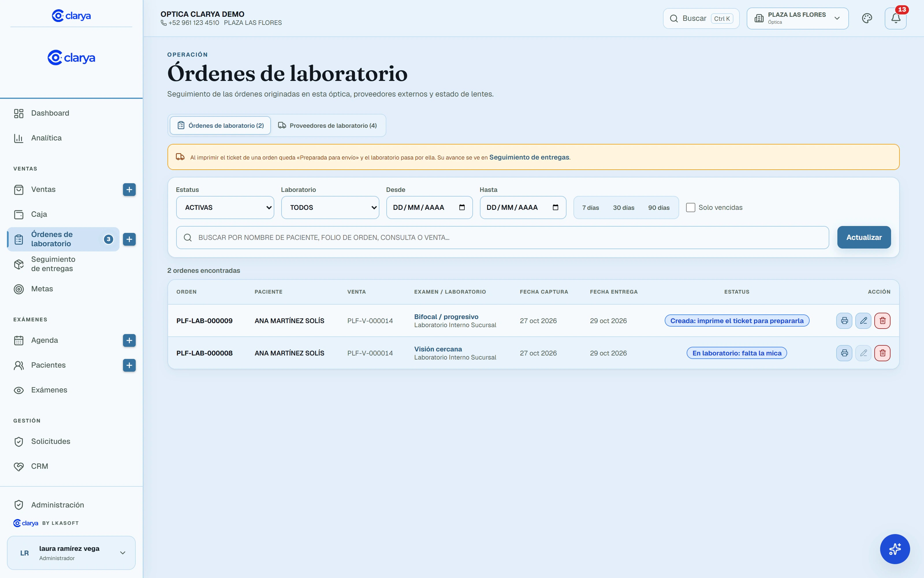Screen dimensions: 924x578
Task: Go to Analítica in the sidebar
Action: (x=71, y=138)
